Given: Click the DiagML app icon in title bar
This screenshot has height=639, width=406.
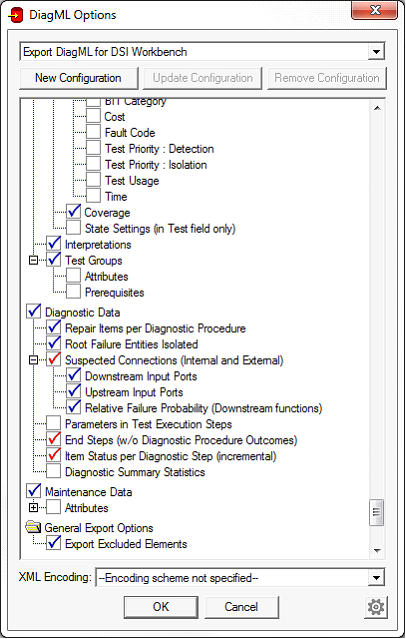Looking at the screenshot, I should (x=15, y=15).
